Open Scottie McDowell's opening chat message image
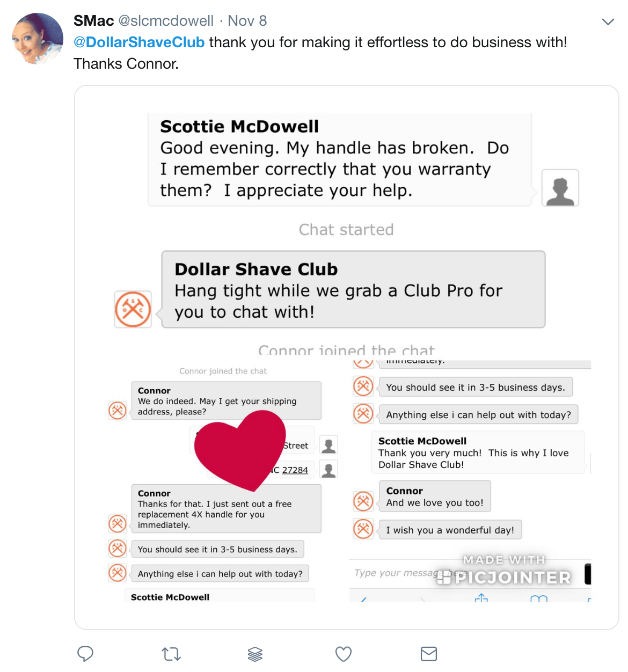Screen dimensions: 628x672 click(x=340, y=159)
